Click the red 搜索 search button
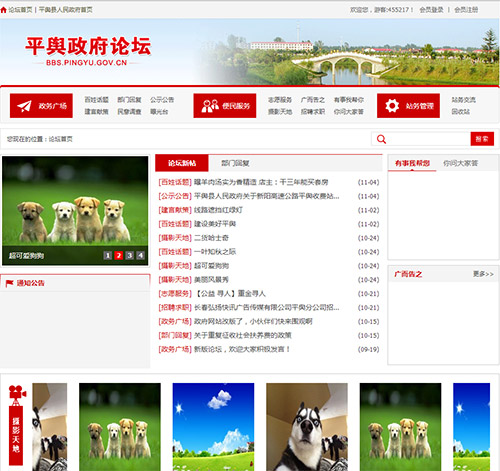This screenshot has width=500, height=471. (x=482, y=139)
